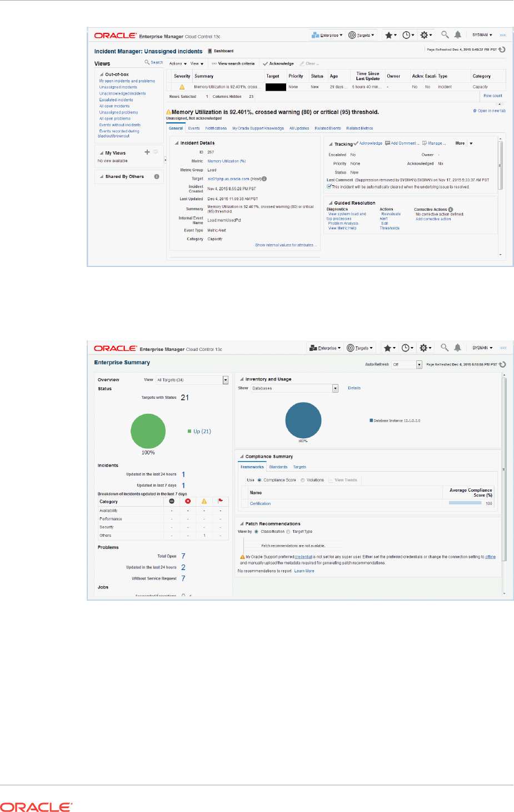
Task: Click the Fatal severity column icon
Action: coord(172,501)
